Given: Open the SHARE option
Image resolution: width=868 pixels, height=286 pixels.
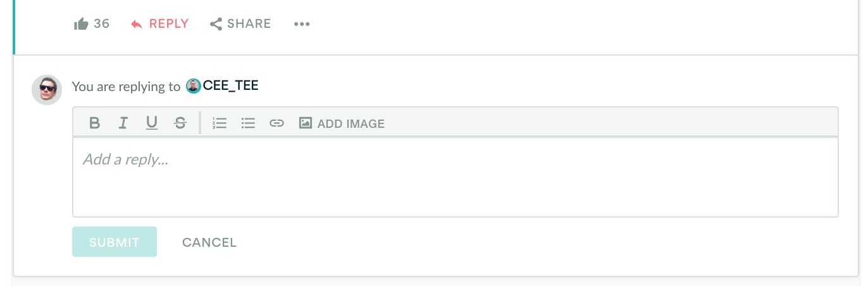Looking at the screenshot, I should [x=249, y=24].
